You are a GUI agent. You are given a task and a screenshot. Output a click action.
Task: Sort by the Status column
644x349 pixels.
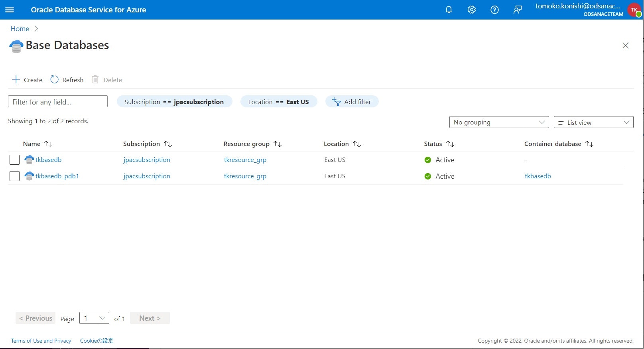[x=439, y=144]
